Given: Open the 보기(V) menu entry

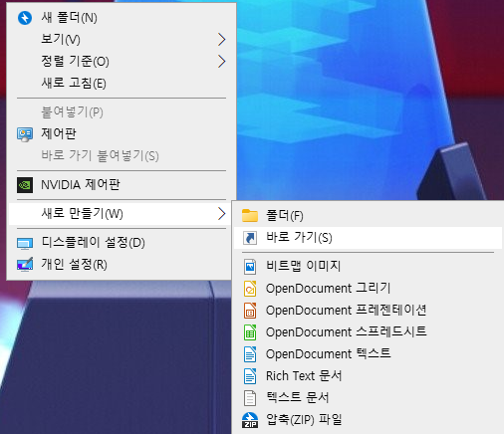Looking at the screenshot, I should [122, 40].
